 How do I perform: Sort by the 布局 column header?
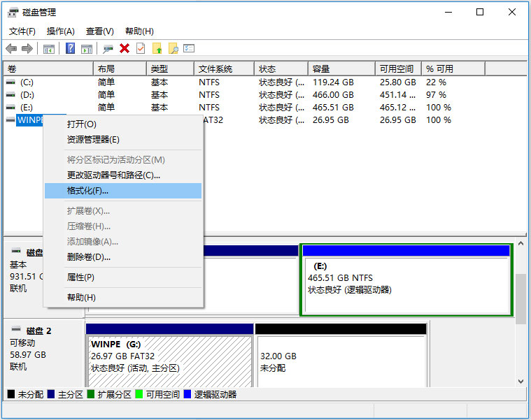(120, 69)
